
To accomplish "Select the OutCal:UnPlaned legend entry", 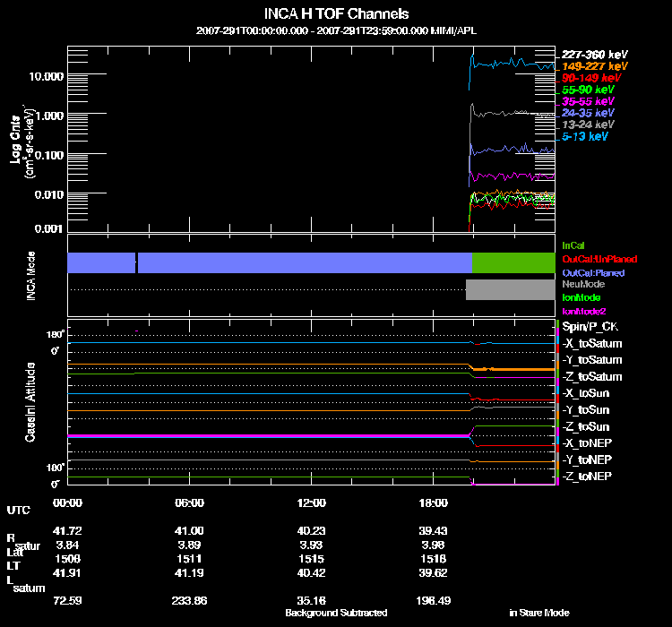I will [593, 258].
